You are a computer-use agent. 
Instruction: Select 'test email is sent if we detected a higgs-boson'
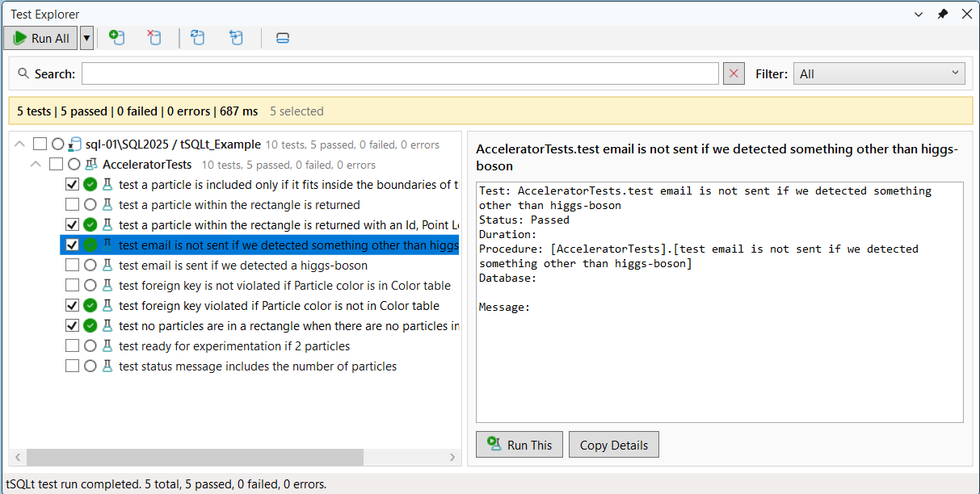click(x=243, y=266)
